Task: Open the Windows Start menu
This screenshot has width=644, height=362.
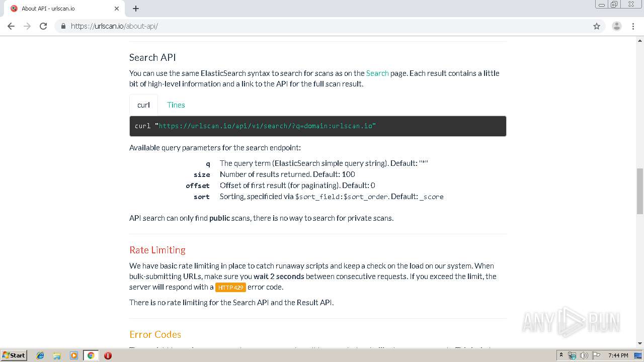Action: pos(14,355)
